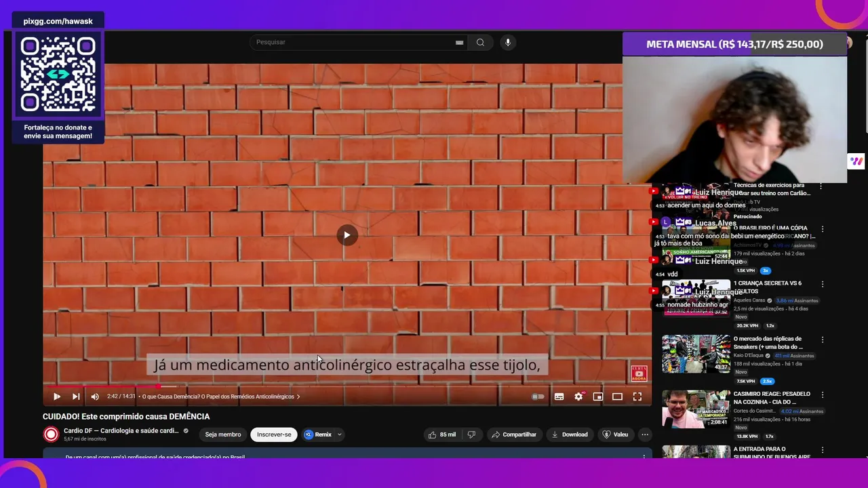
Task: Click the Remix button
Action: pos(318,434)
